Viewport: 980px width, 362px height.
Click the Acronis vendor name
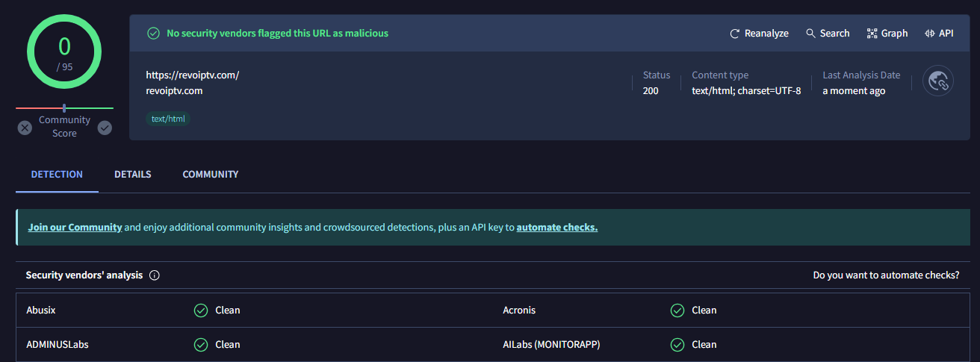[x=519, y=310]
